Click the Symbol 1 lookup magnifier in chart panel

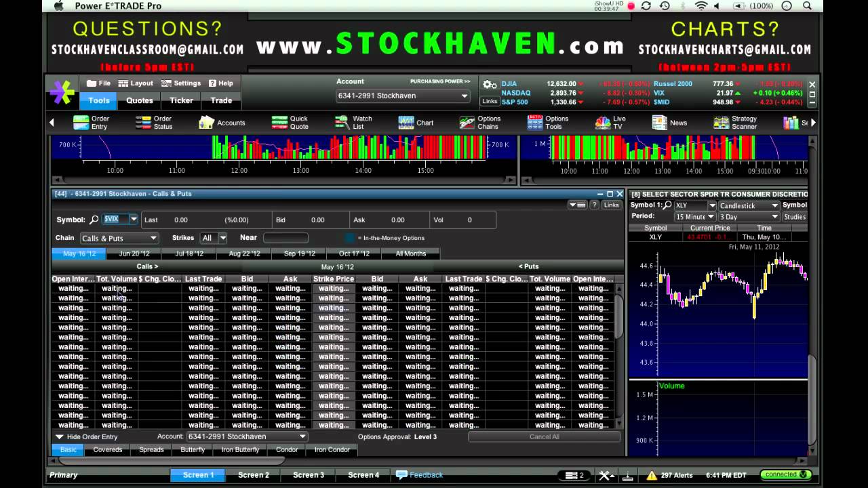[668, 205]
